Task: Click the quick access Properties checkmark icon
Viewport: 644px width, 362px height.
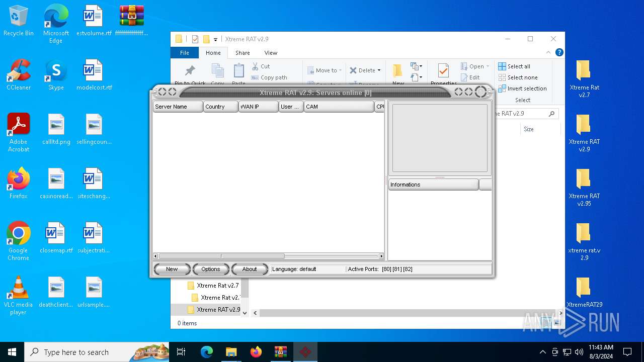Action: coord(195,39)
